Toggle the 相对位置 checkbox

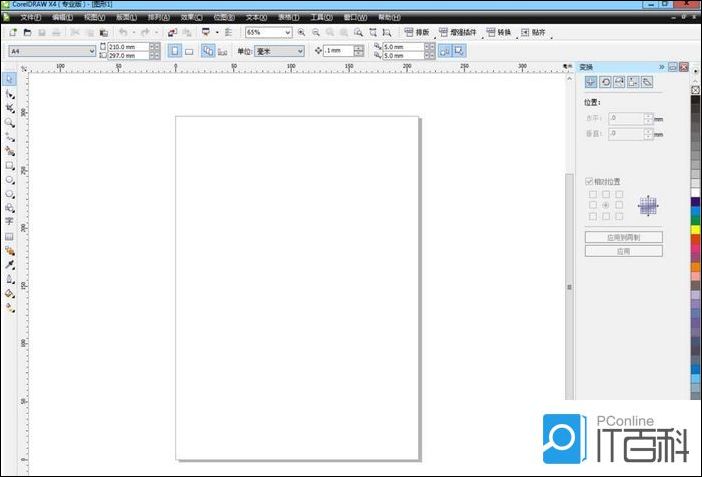click(x=590, y=181)
